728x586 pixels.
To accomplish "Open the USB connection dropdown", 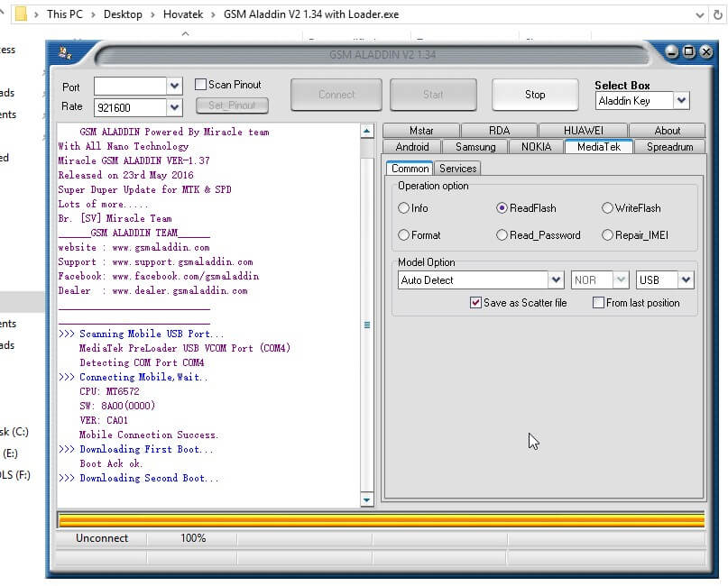I will click(x=686, y=280).
